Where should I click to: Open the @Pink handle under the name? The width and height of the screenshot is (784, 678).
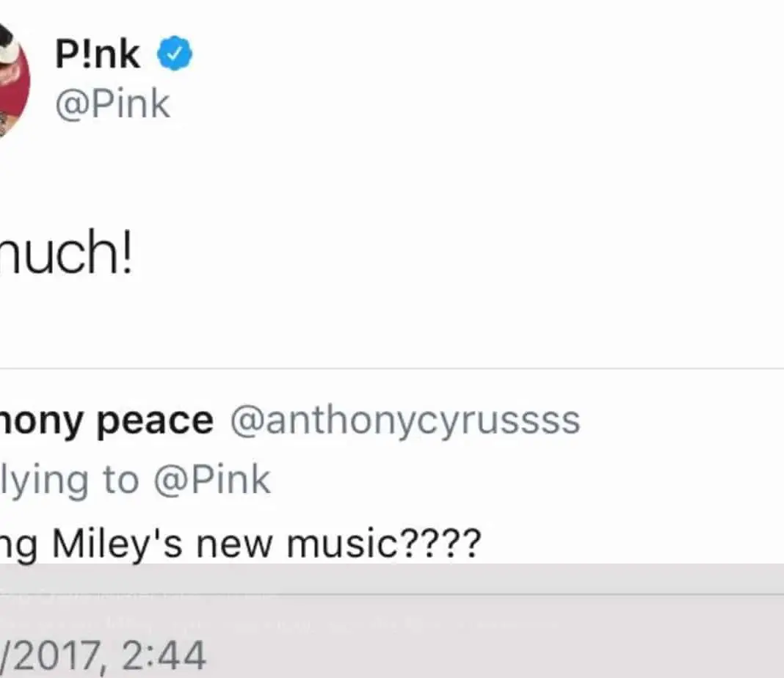tap(112, 103)
